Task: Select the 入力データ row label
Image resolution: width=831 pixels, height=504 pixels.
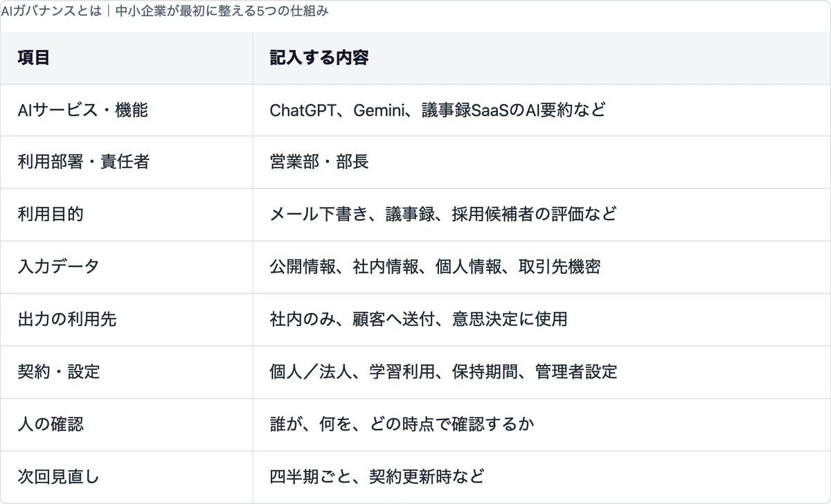Action: click(59, 267)
